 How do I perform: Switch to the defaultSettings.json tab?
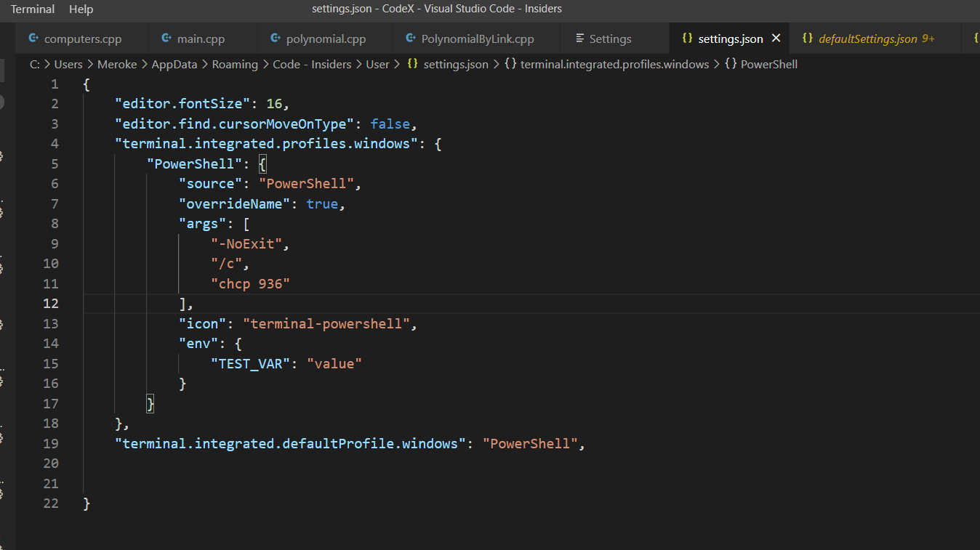click(868, 39)
